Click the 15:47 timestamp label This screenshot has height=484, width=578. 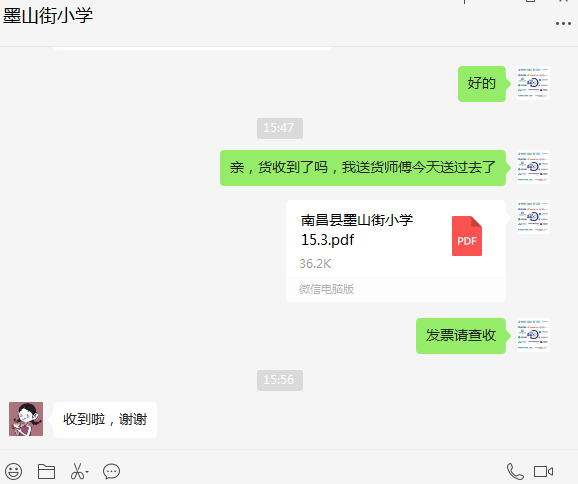[280, 128]
